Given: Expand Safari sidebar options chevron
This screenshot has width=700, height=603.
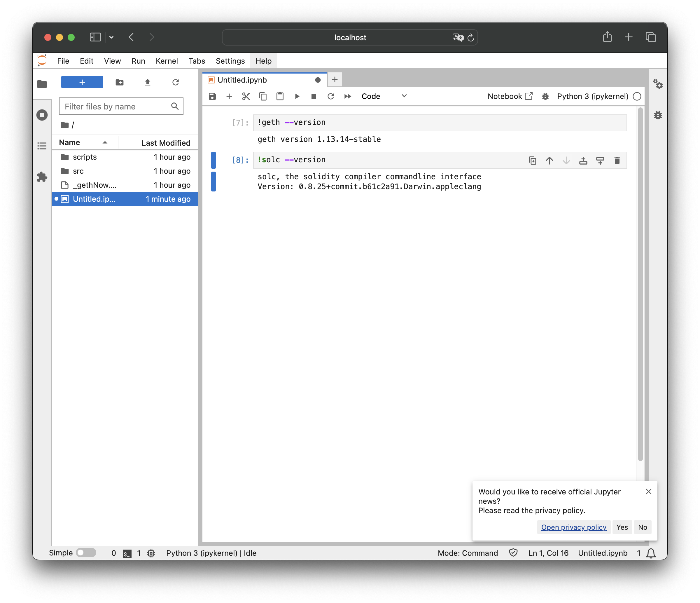Looking at the screenshot, I should [x=111, y=37].
